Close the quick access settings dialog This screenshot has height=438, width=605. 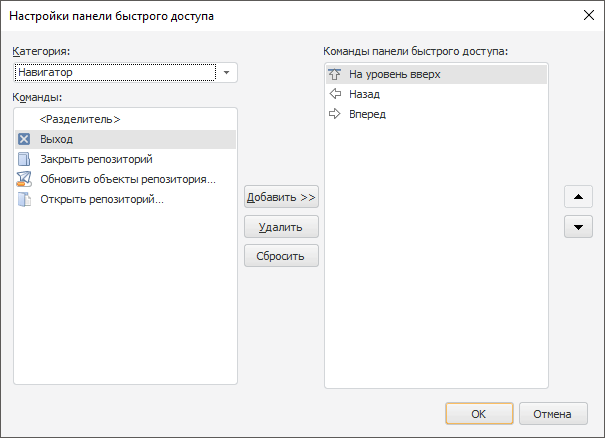pos(587,15)
